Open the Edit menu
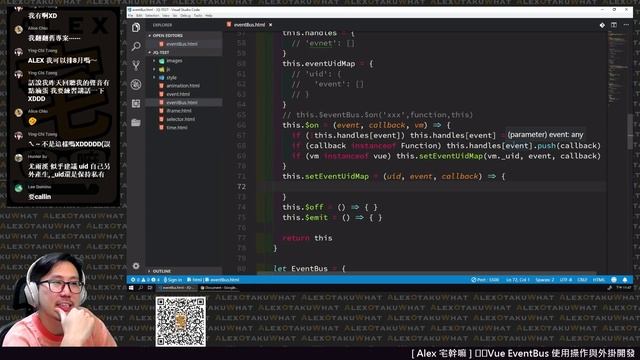This screenshot has height=360, width=640. click(139, 16)
